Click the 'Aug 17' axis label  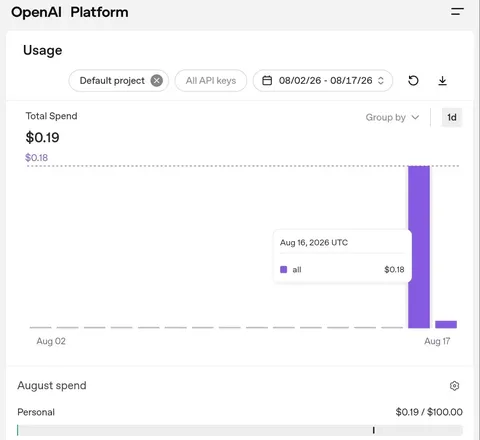[x=437, y=341]
